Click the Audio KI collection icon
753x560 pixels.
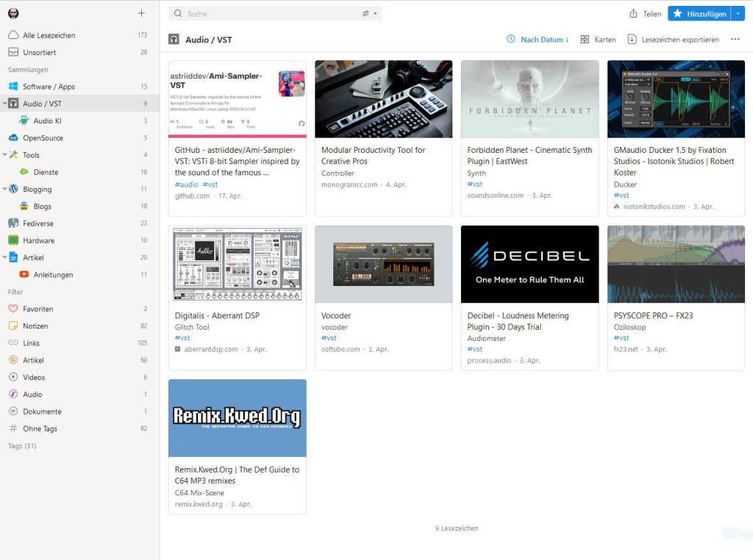24,121
